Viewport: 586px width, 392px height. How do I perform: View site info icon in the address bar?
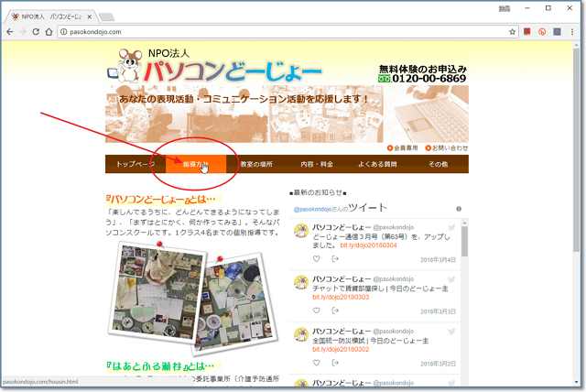coord(64,32)
